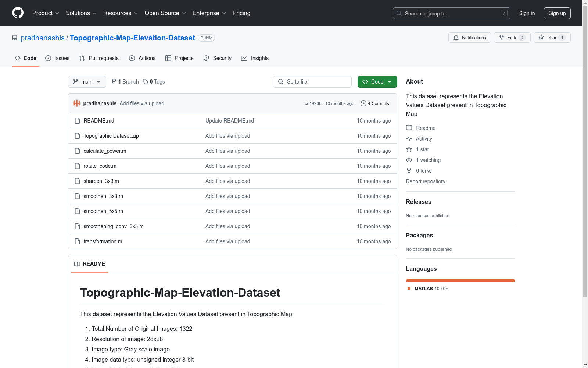This screenshot has height=368, width=588.
Task: Click the MATLAB language bar
Action: [x=460, y=281]
